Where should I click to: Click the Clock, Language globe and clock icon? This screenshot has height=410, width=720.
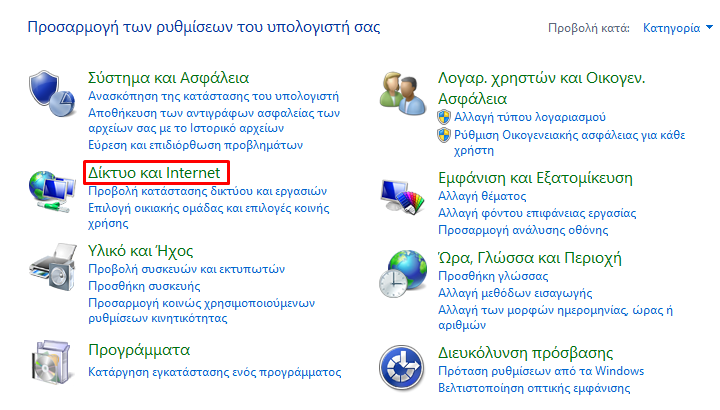point(403,274)
